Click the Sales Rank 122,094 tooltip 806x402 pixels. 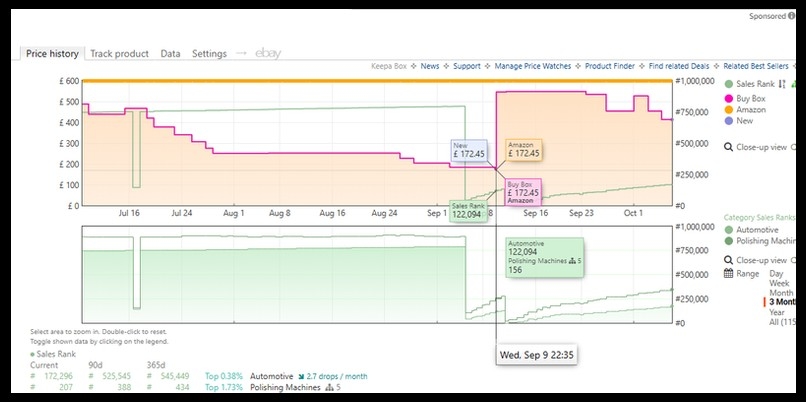tap(468, 211)
